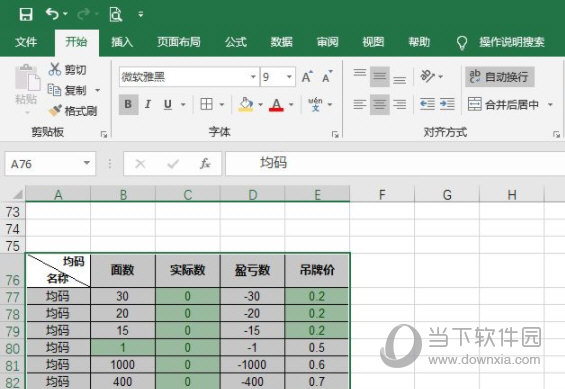Click Decrease Font Size icon
This screenshot has width=565, height=389.
click(327, 77)
